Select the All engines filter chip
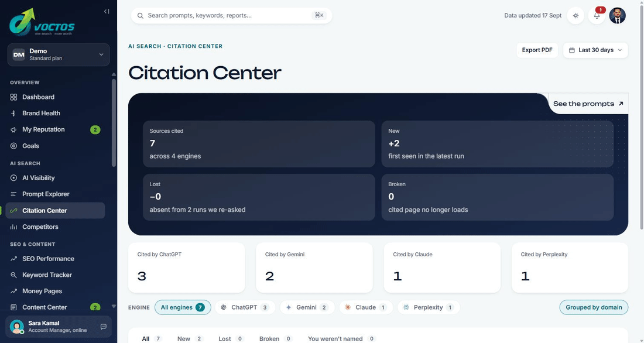 tap(183, 307)
